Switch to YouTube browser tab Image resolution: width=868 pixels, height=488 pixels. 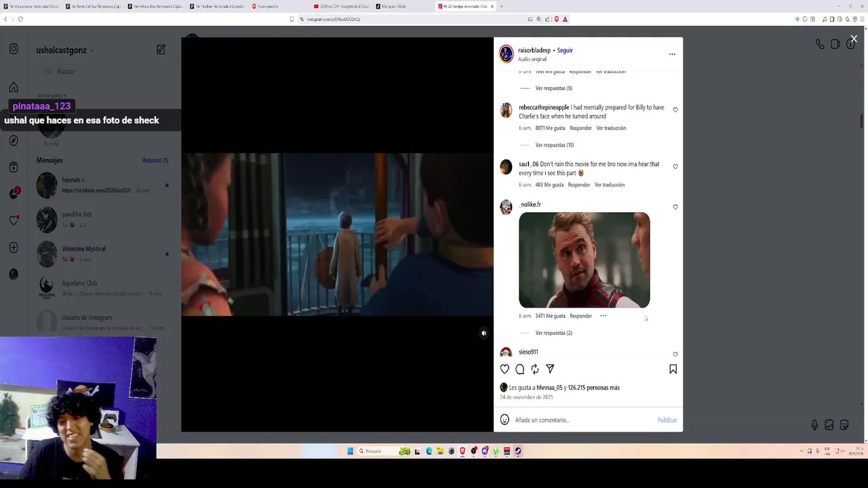[x=342, y=6]
